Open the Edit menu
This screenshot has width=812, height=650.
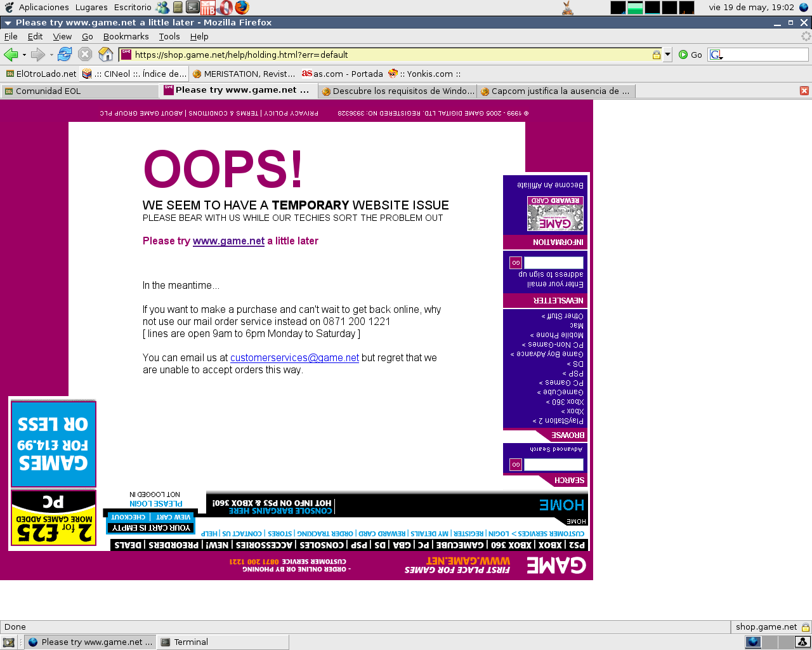coord(35,36)
